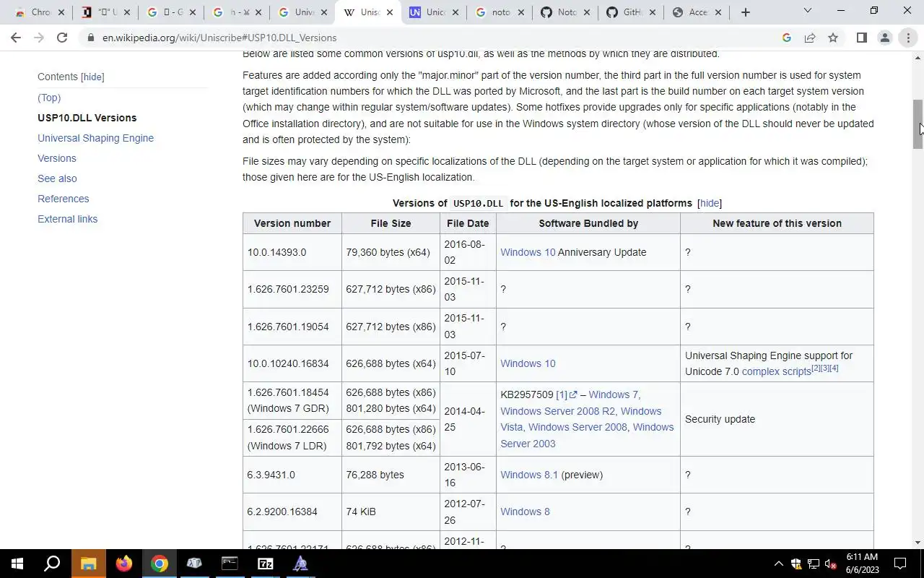
Task: Open the notifications action center
Action: [x=900, y=564]
